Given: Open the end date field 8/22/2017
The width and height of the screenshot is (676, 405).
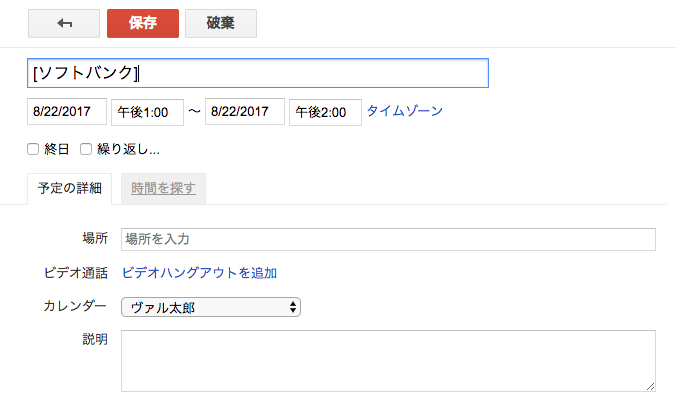Looking at the screenshot, I should coord(245,112).
